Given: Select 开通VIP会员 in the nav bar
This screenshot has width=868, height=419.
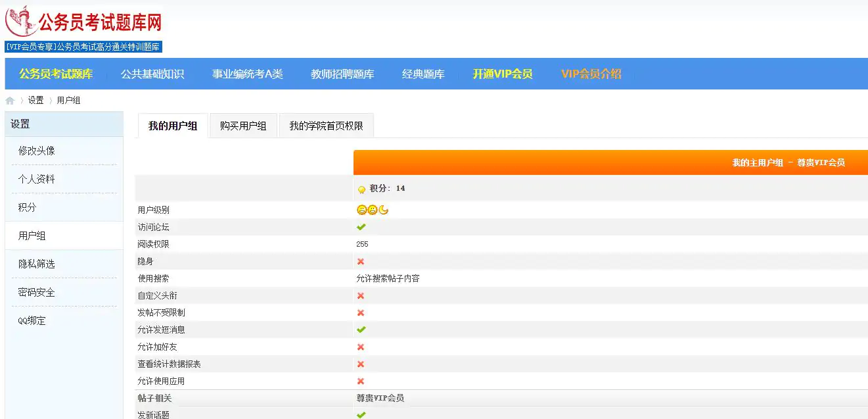Looking at the screenshot, I should [x=503, y=74].
